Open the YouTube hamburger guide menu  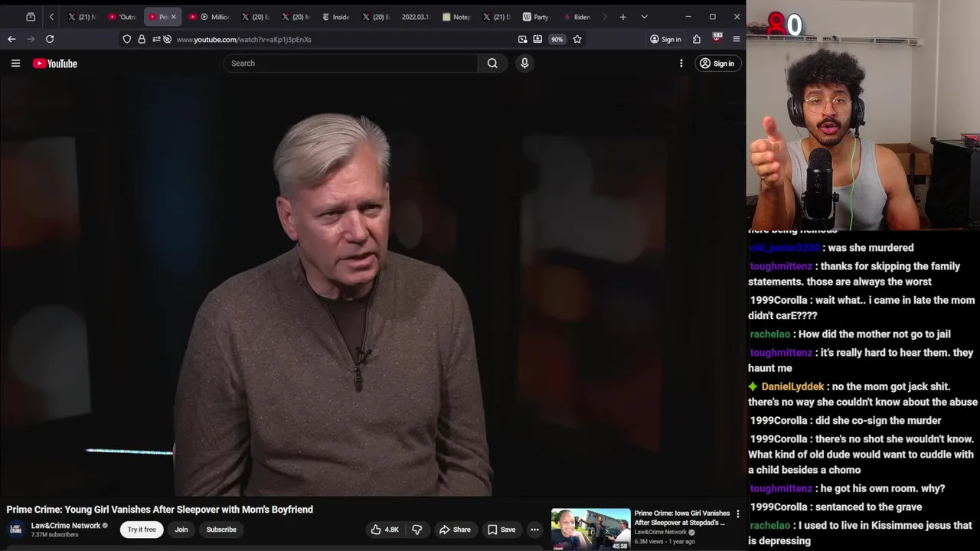(x=15, y=64)
